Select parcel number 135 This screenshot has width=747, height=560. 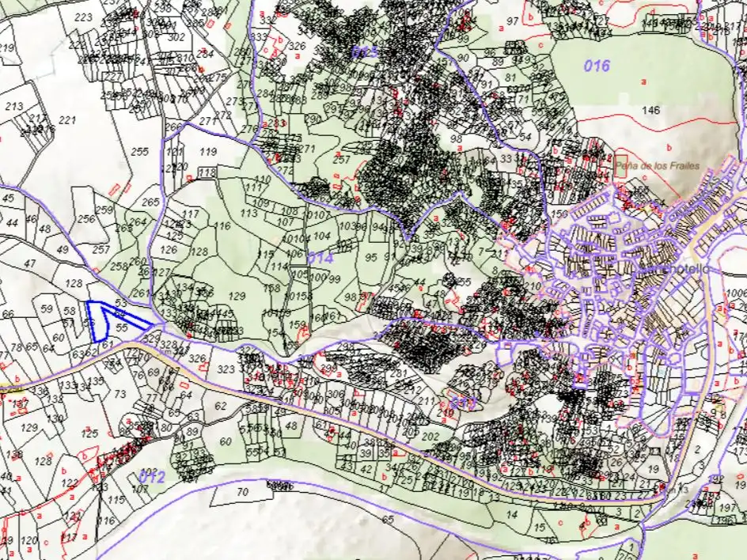[97, 381]
